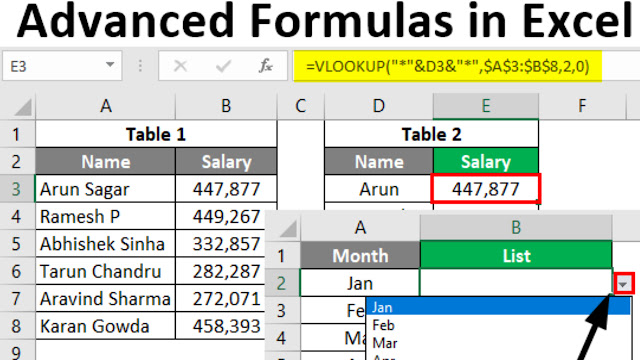Click Table 1 'Salary' header cell
This screenshot has width=640, height=360.
click(226, 162)
